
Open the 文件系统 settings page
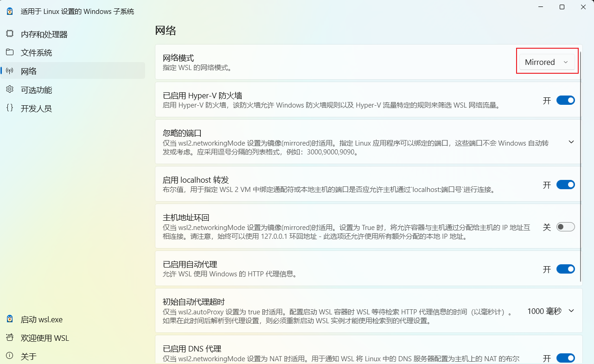point(73,52)
